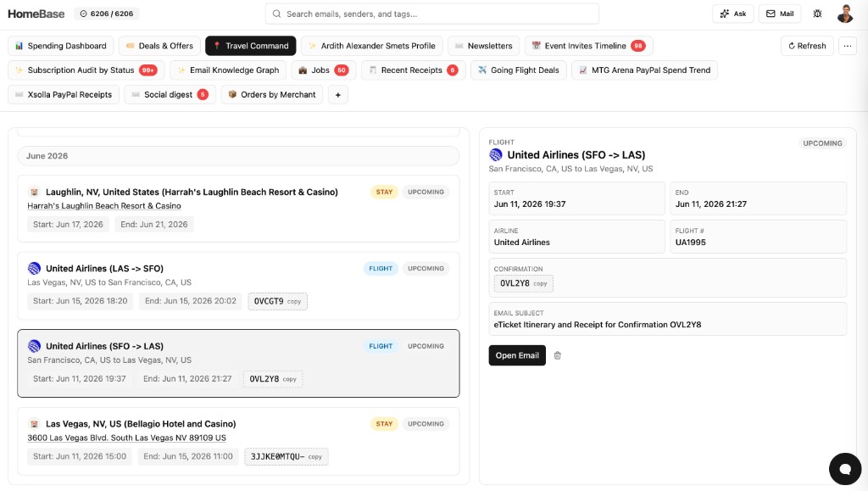Click the trash icon next to Open Email

[558, 355]
